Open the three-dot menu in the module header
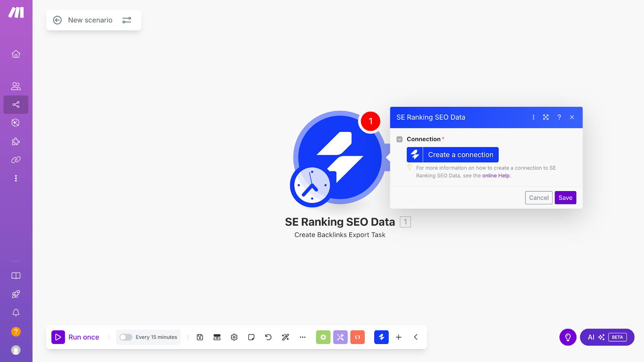Image resolution: width=644 pixels, height=362 pixels. coord(533,117)
